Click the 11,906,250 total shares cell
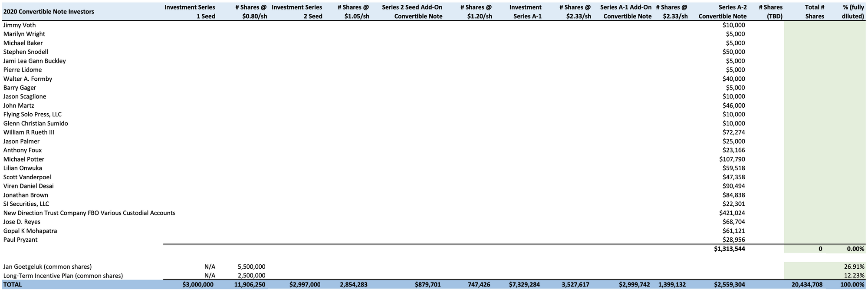This screenshot has width=868, height=293. click(x=249, y=285)
